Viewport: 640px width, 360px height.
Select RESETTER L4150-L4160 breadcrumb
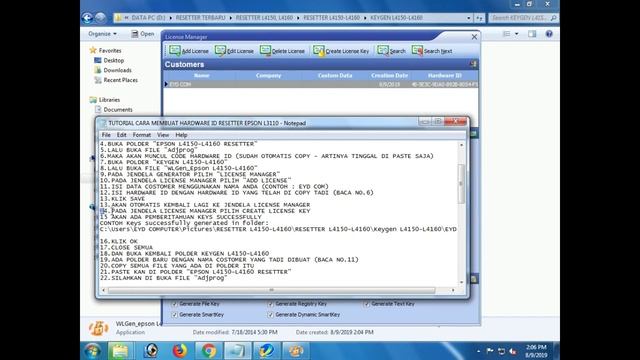click(x=331, y=18)
